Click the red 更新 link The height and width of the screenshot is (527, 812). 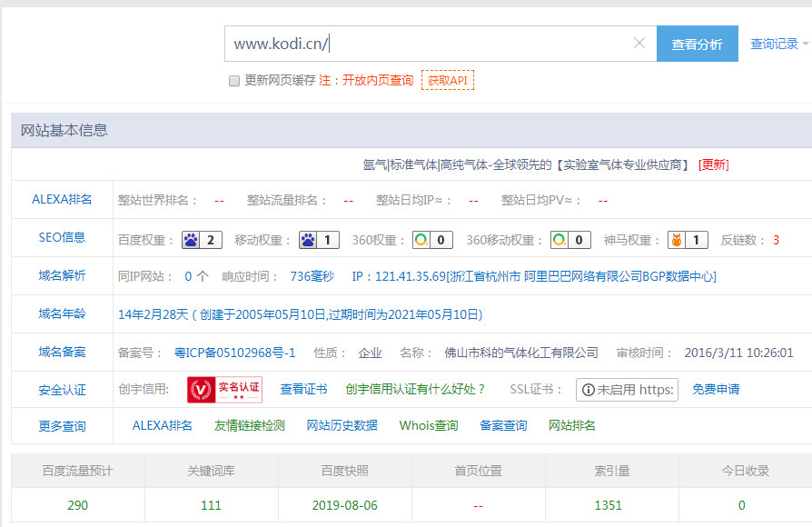coord(713,164)
